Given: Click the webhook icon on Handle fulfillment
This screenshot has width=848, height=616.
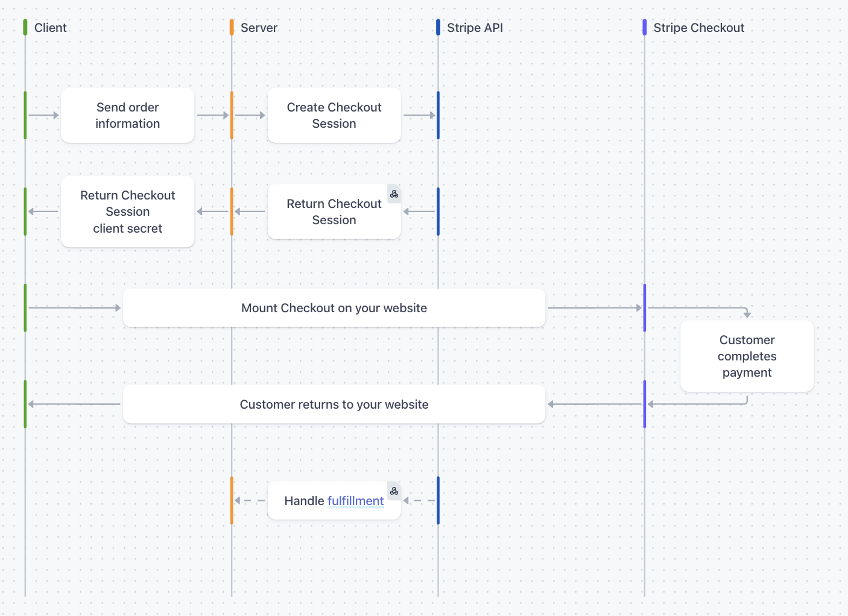Looking at the screenshot, I should pos(394,491).
